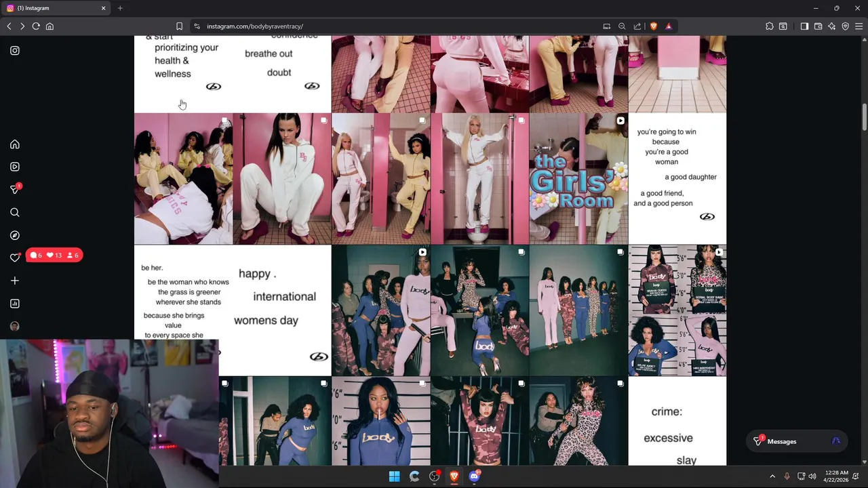Open the 'crime: excessive slay' post
The width and height of the screenshot is (868, 488).
(677, 422)
